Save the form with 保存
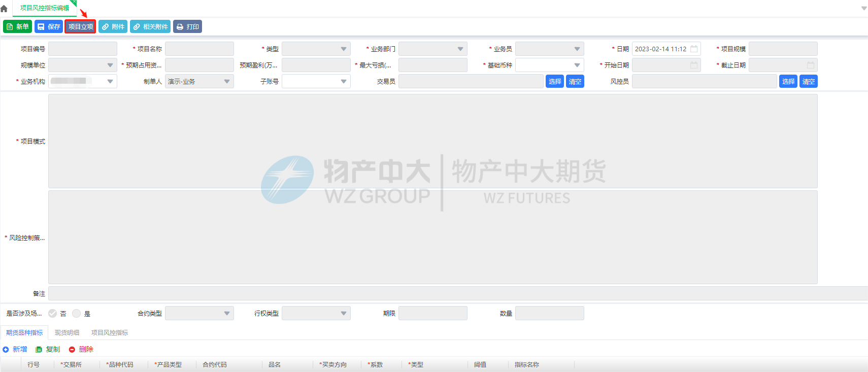 click(49, 26)
